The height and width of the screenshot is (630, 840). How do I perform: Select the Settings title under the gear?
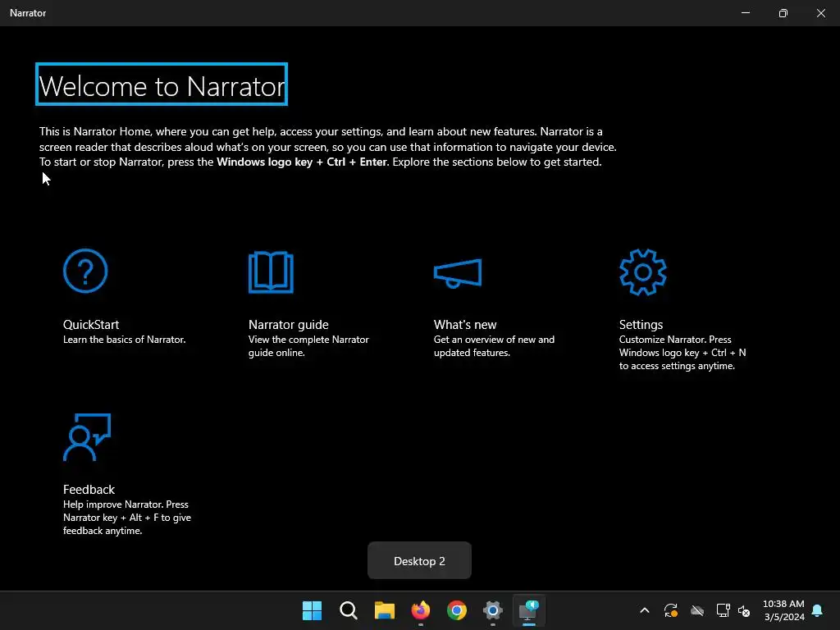[641, 325]
